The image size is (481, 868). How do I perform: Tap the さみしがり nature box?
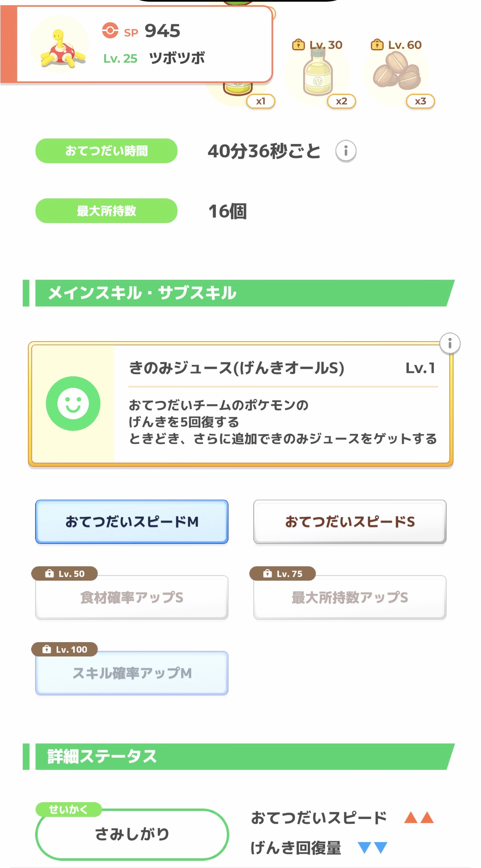pos(132,834)
